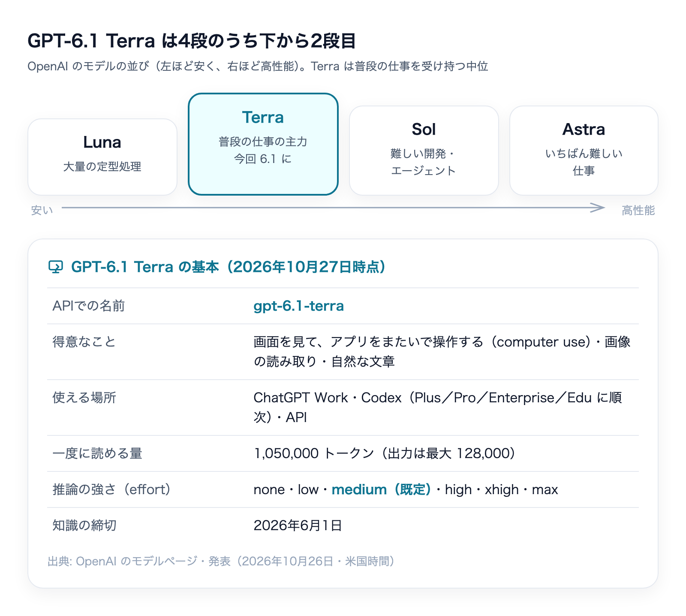686x616 pixels.
Task: Click the '一度に読める量' row label
Action: pyautogui.click(x=97, y=453)
